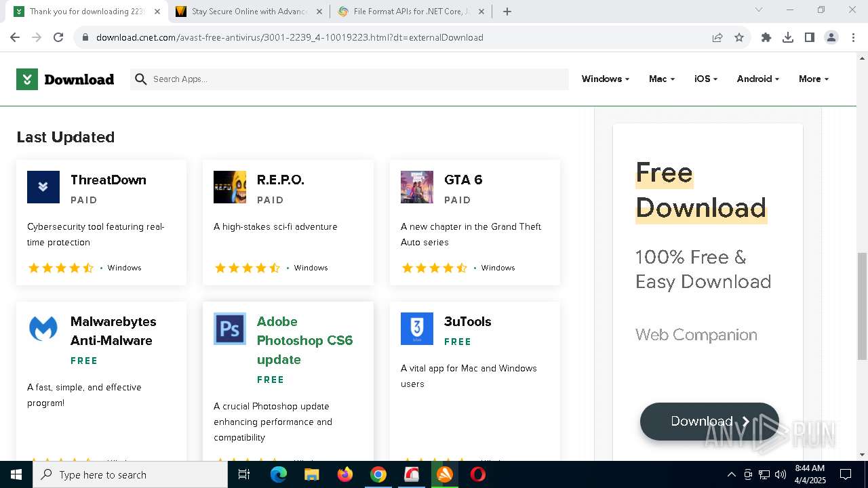Image resolution: width=868 pixels, height=488 pixels.
Task: Click the Avast taskbar icon
Action: pos(445,474)
